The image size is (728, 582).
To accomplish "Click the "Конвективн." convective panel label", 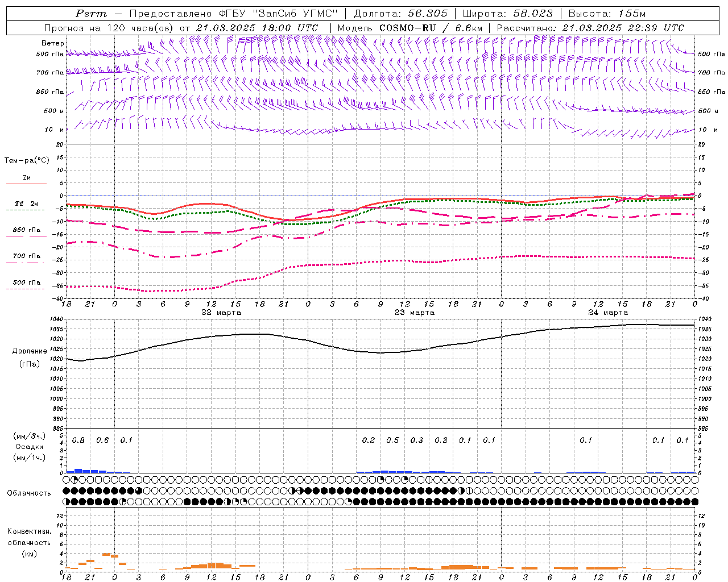I will [30, 531].
